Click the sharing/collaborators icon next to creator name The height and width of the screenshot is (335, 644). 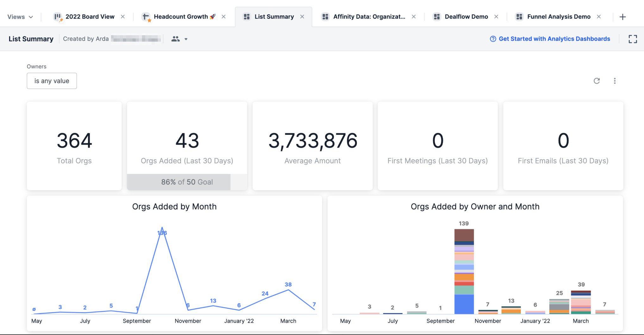point(176,39)
